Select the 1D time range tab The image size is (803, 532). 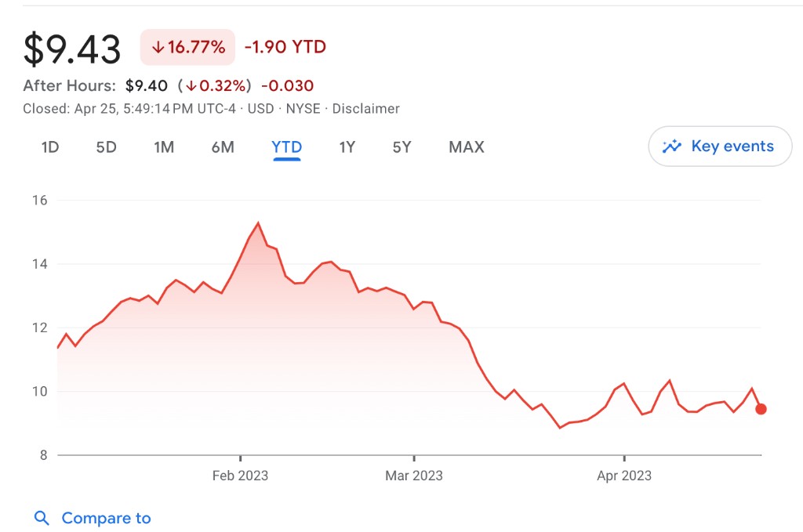tap(50, 147)
